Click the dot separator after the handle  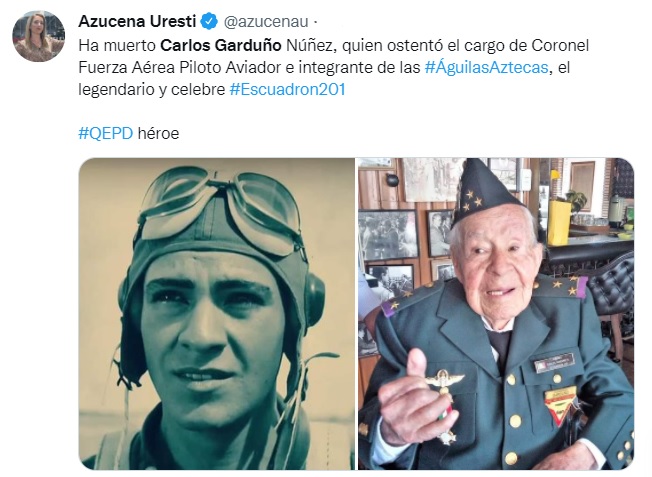(x=315, y=22)
